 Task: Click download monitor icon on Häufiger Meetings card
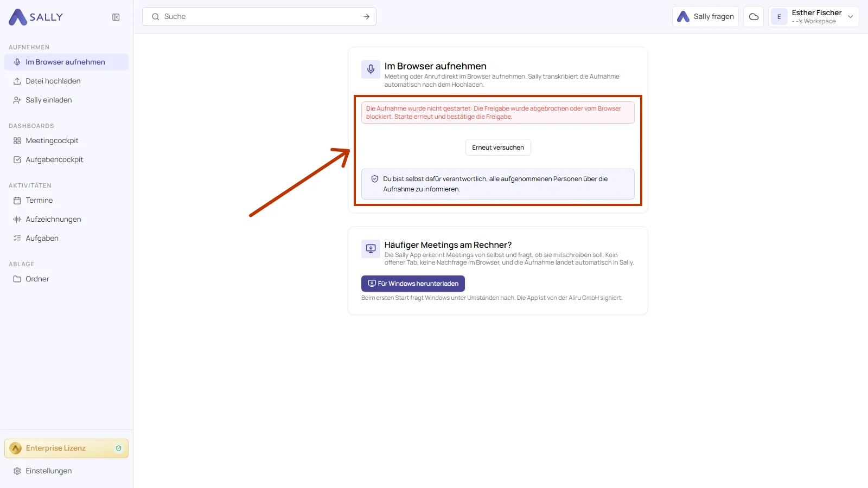(x=371, y=248)
